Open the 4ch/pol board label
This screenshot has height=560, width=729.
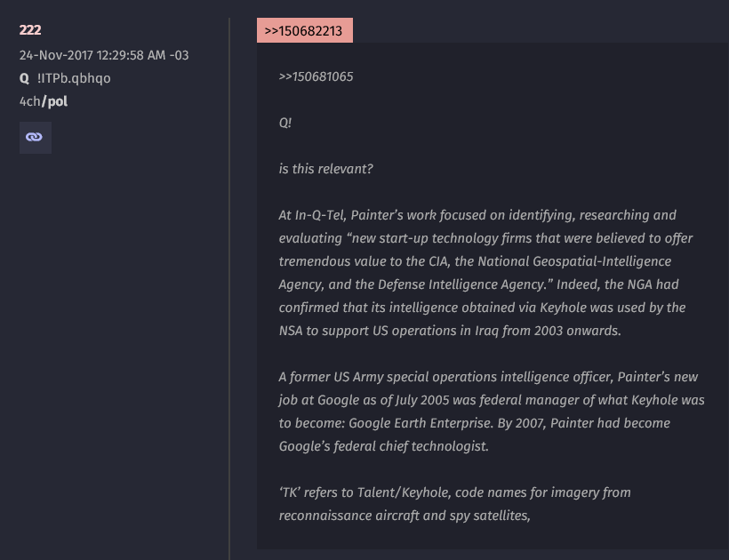coord(44,101)
